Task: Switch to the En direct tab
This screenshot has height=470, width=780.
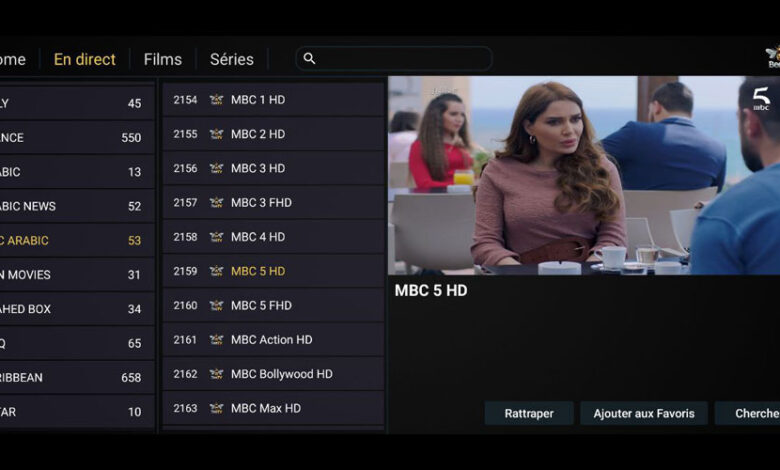Action: (85, 59)
